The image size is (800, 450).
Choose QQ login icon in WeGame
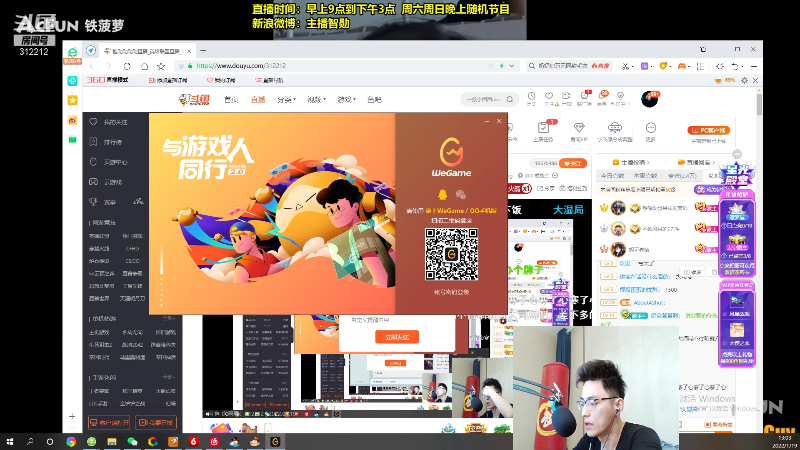(442, 194)
